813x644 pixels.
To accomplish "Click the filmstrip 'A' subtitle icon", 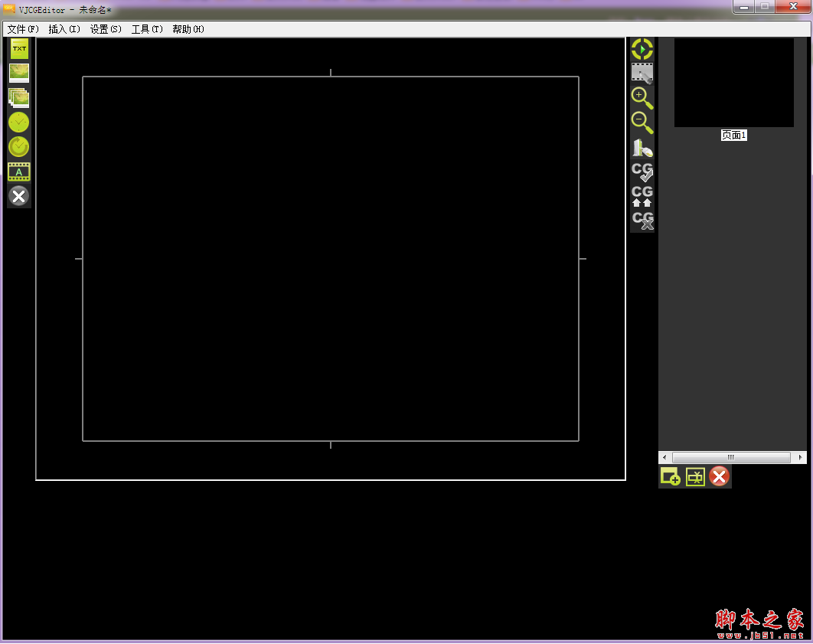I will point(19,172).
